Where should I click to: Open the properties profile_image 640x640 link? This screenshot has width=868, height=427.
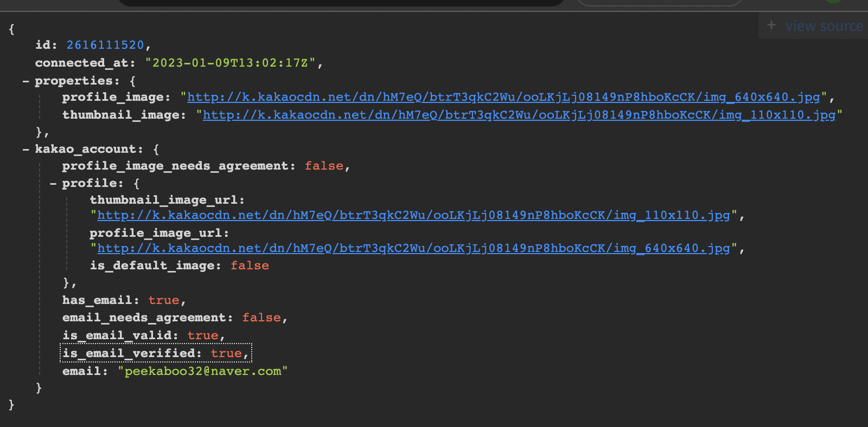pos(503,98)
